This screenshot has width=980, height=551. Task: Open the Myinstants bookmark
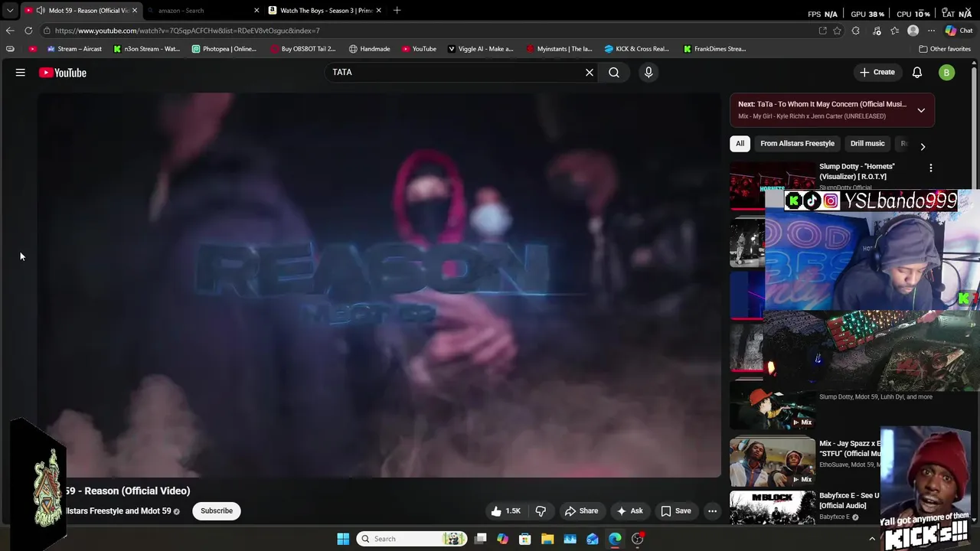coord(559,49)
